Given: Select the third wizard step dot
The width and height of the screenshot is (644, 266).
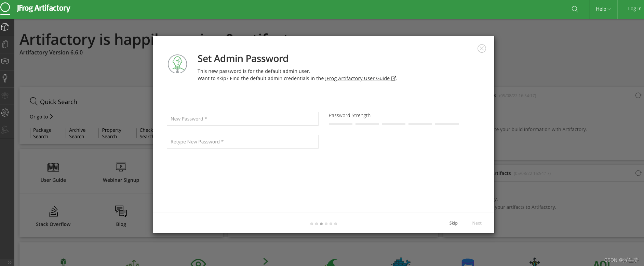Looking at the screenshot, I should (x=321, y=224).
